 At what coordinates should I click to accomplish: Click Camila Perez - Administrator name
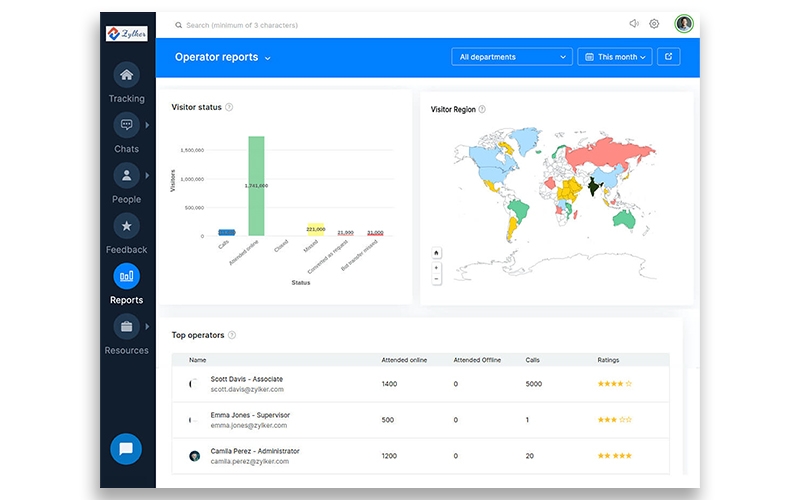point(255,452)
